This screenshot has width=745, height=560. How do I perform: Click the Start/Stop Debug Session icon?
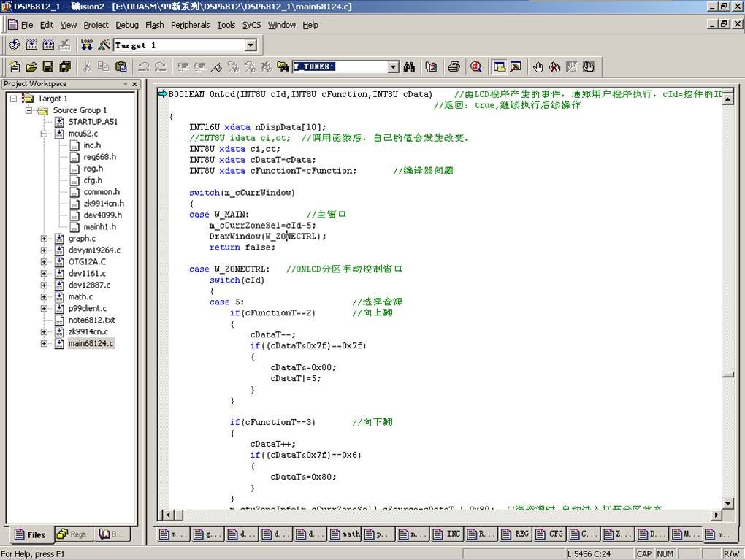[x=476, y=66]
